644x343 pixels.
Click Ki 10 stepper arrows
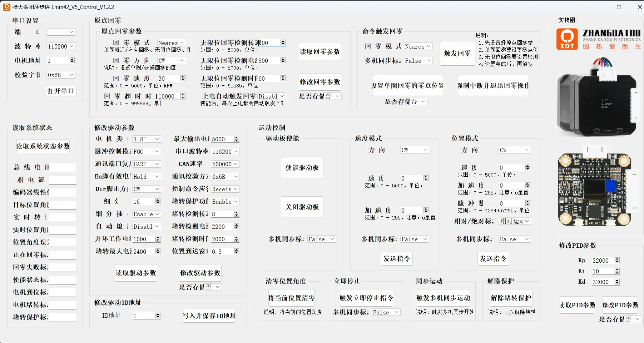617,271
